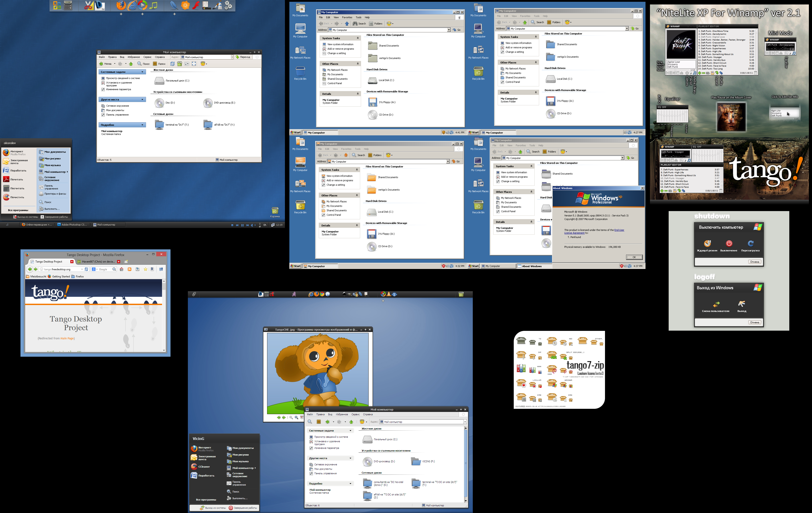The width and height of the screenshot is (812, 513).
Task: Open Локальный диск (C:) in okorolev's explorer
Action: tap(172, 81)
